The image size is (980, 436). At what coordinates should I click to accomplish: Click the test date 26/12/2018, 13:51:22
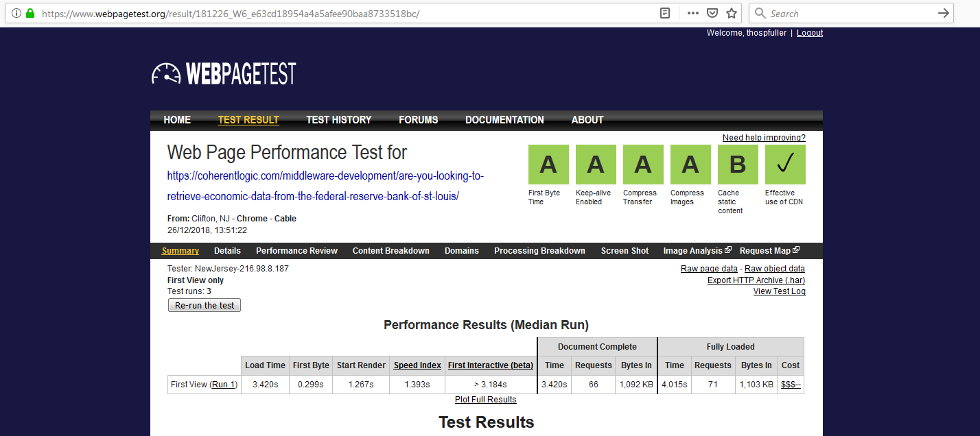click(x=207, y=230)
